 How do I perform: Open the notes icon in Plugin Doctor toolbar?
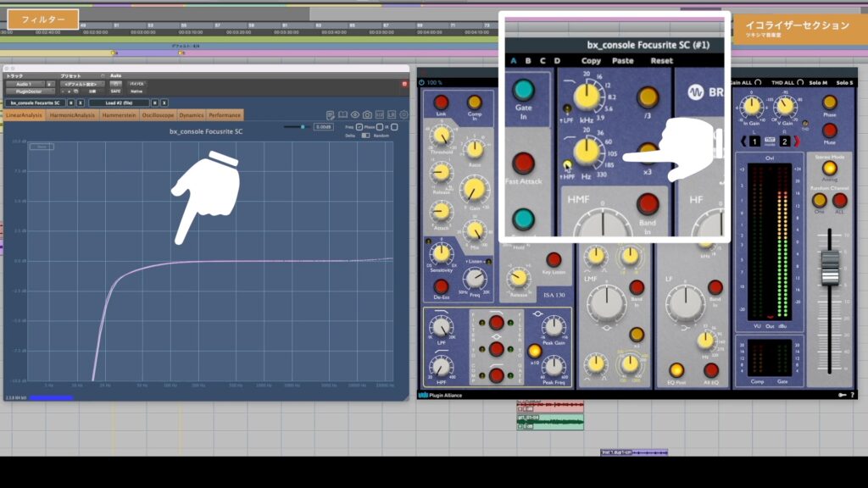pos(331,115)
